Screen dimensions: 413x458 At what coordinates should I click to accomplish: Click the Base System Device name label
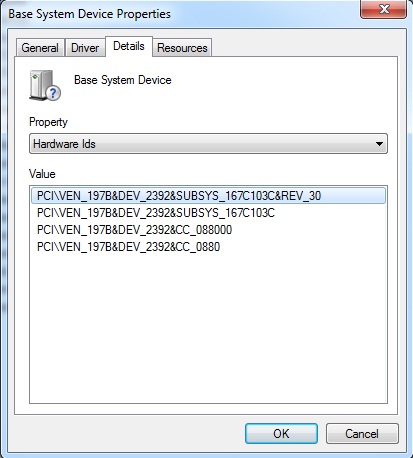pyautogui.click(x=123, y=80)
